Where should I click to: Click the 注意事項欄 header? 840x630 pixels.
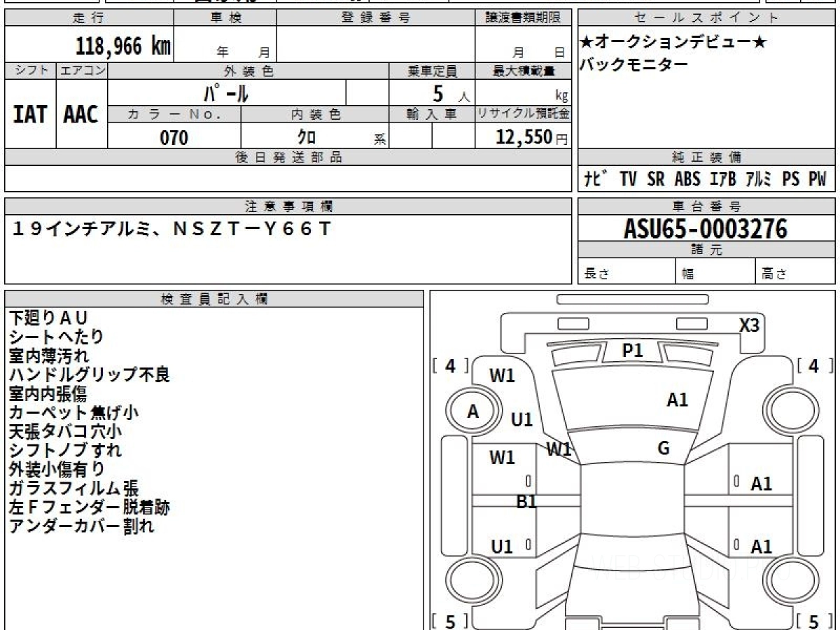pos(288,206)
